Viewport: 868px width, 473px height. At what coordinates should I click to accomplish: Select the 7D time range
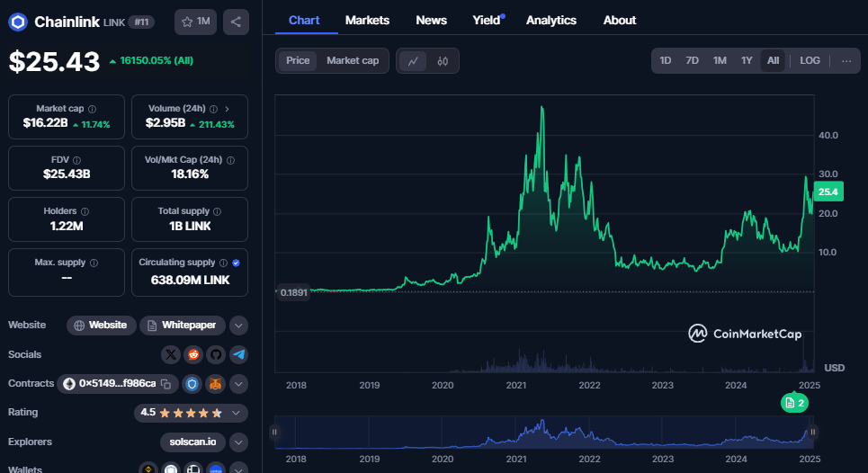(692, 61)
